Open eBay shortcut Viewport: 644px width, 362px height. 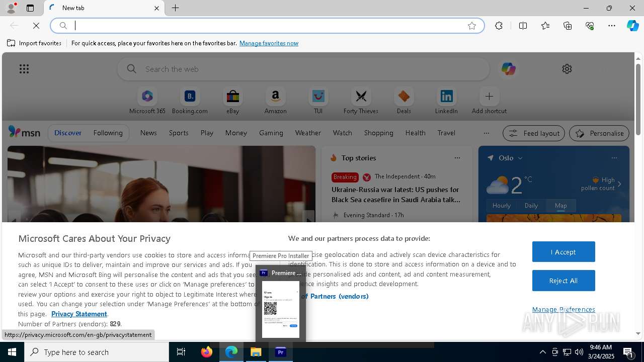tap(232, 101)
